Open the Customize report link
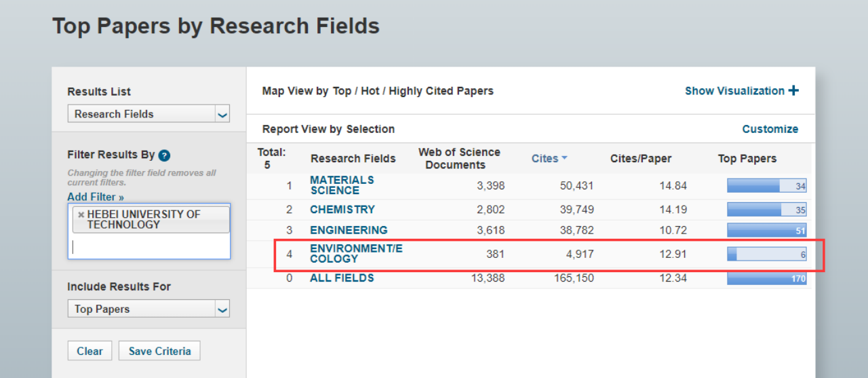This screenshot has width=868, height=378. coord(770,129)
